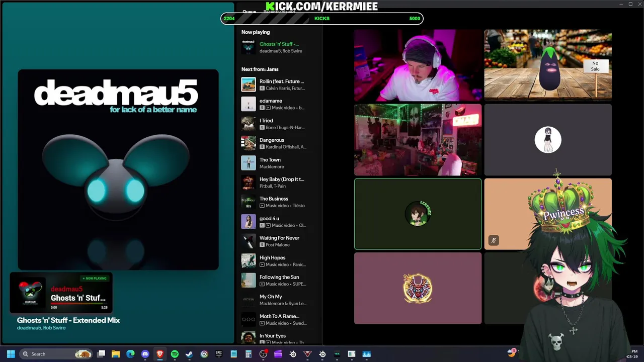Image resolution: width=644 pixels, height=362 pixels.
Task: Play 'Dangerous' from the queue
Action: [x=279, y=143]
